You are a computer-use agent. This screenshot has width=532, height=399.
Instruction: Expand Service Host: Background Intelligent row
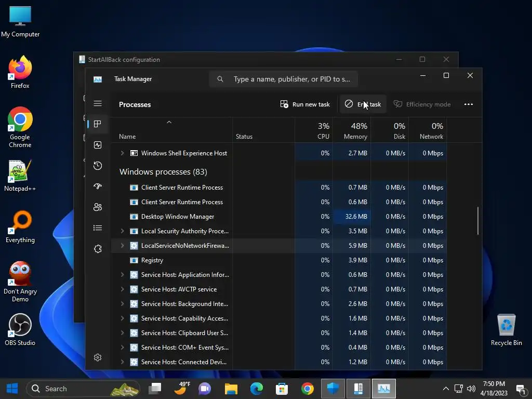[x=122, y=304]
